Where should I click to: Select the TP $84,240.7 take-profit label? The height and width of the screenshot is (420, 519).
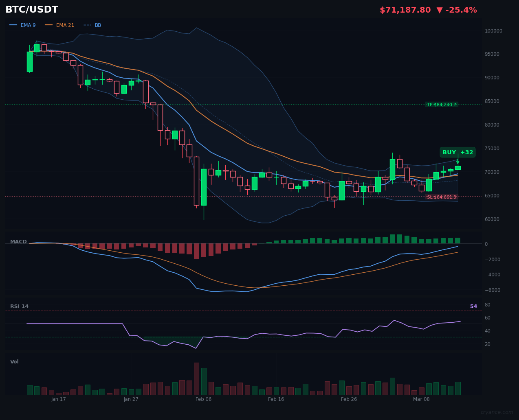pyautogui.click(x=442, y=105)
